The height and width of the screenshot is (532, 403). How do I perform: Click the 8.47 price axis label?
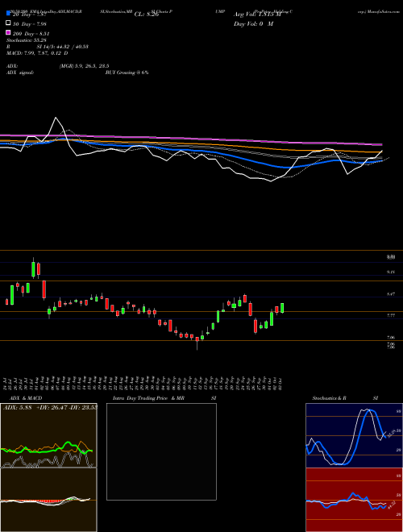[x=391, y=294]
